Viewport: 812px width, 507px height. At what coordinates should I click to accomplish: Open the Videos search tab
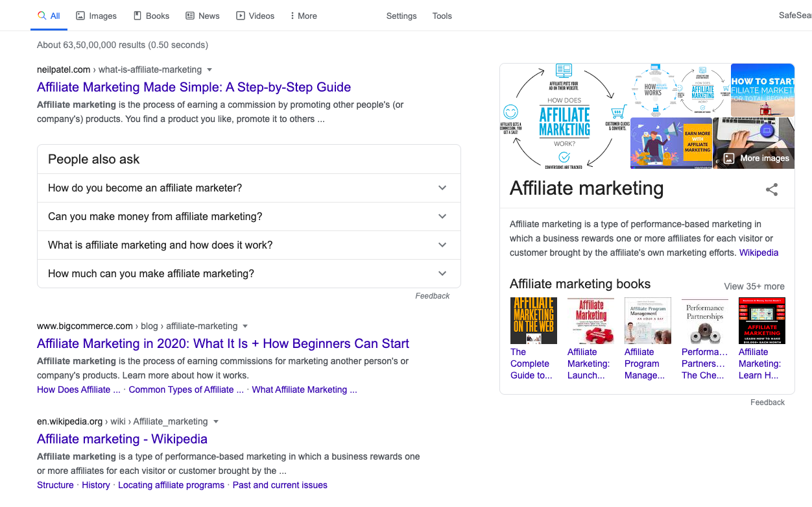(x=255, y=16)
